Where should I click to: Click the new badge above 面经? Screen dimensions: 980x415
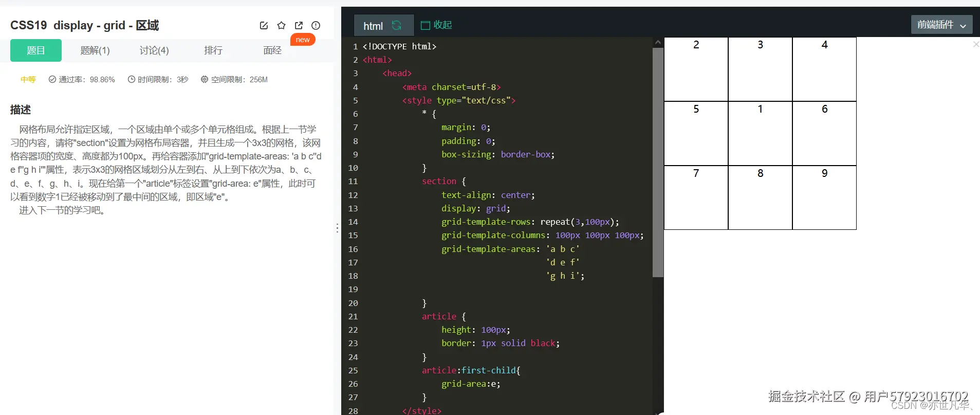click(x=303, y=40)
